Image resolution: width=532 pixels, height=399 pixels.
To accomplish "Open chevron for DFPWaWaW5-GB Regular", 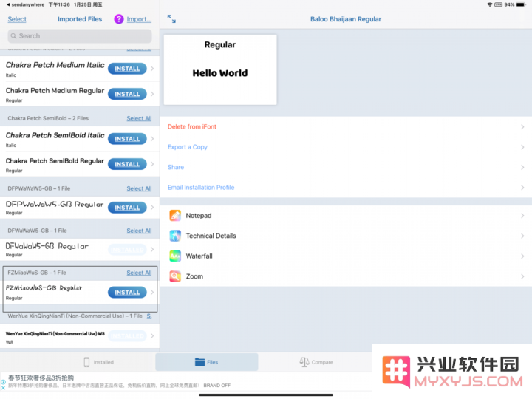I will tap(152, 208).
